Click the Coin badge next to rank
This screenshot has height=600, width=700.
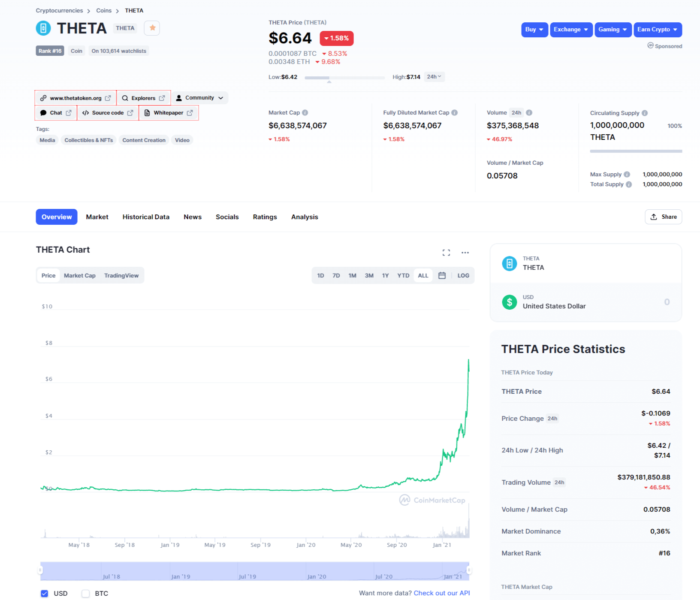[76, 51]
